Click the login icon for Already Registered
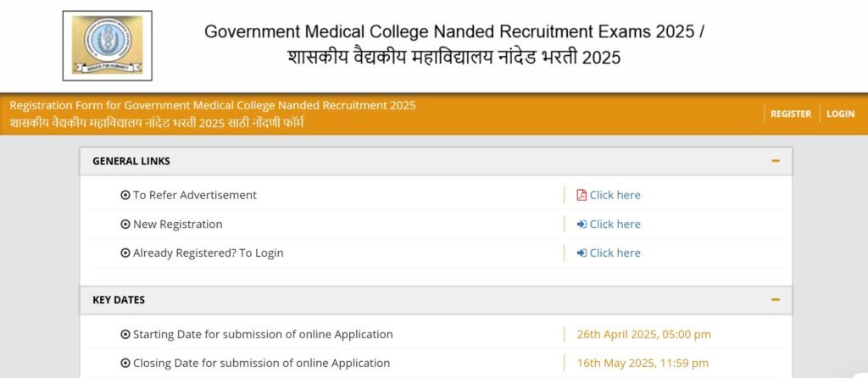The height and width of the screenshot is (378, 868). (x=581, y=253)
